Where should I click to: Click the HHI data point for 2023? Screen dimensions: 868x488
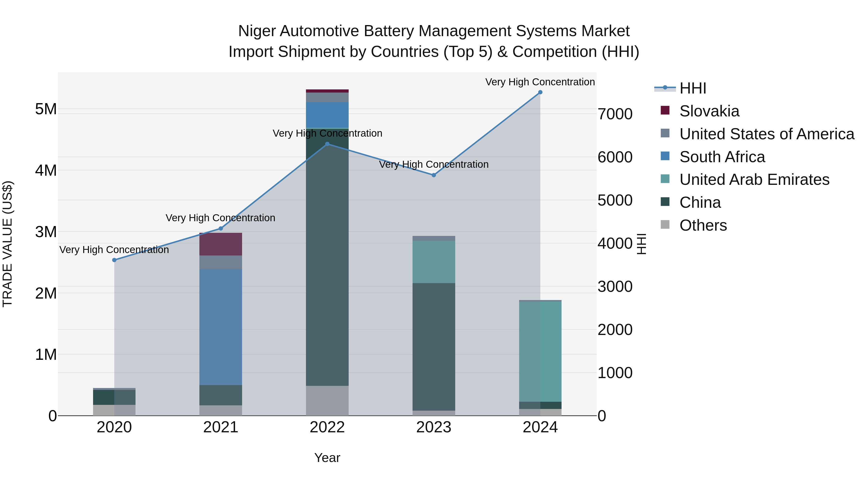pyautogui.click(x=434, y=175)
